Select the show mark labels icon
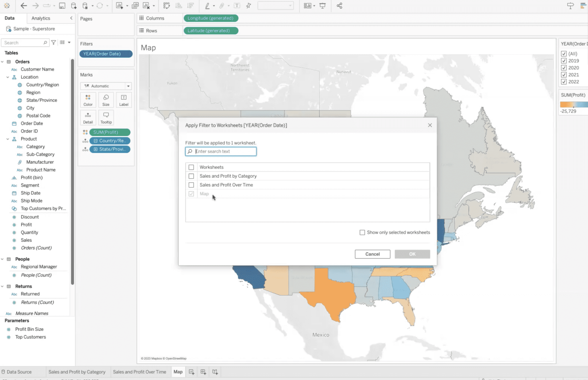Image resolution: width=588 pixels, height=380 pixels. pyautogui.click(x=238, y=5)
